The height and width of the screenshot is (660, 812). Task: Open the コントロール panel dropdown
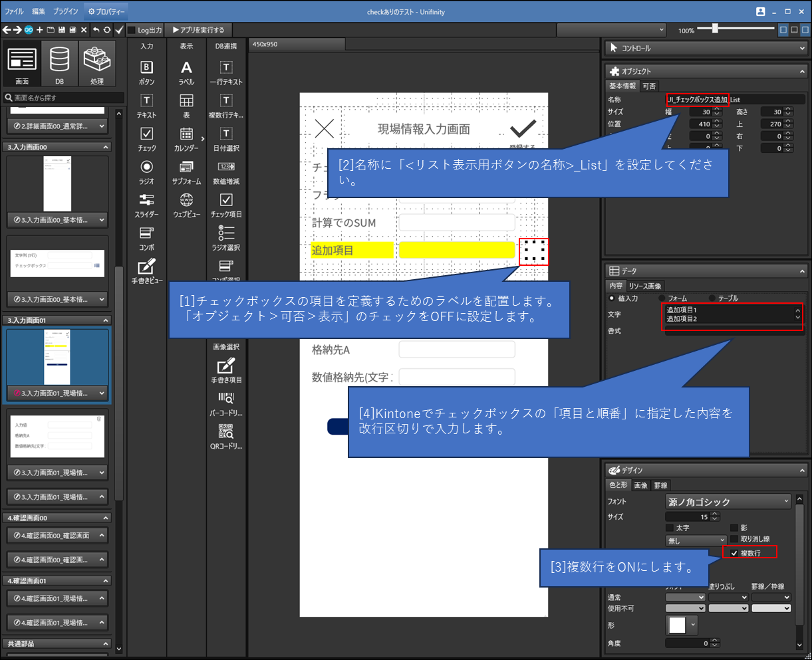point(705,49)
